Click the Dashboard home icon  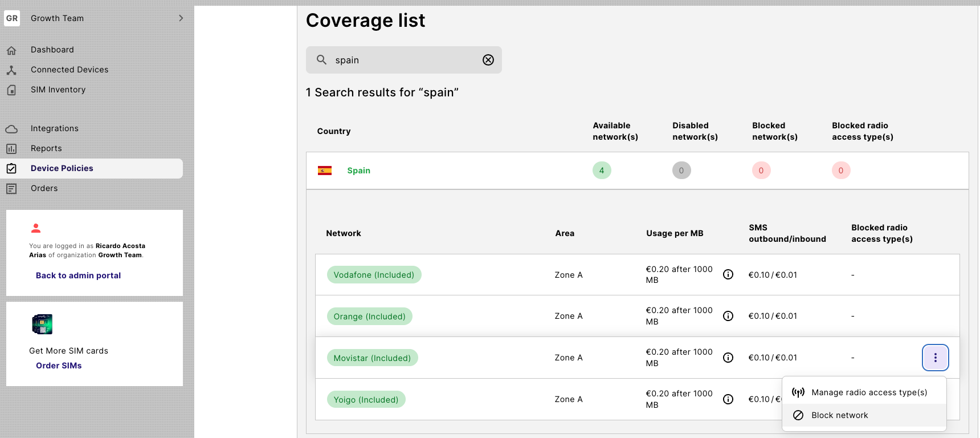11,50
